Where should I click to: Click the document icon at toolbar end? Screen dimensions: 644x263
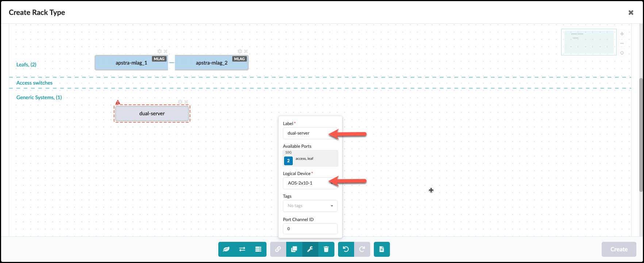tap(382, 250)
